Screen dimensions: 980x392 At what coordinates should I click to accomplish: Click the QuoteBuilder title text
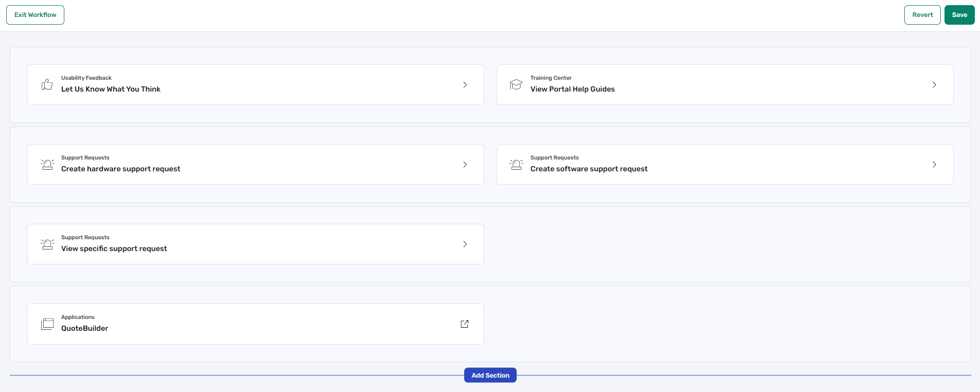[x=84, y=329]
